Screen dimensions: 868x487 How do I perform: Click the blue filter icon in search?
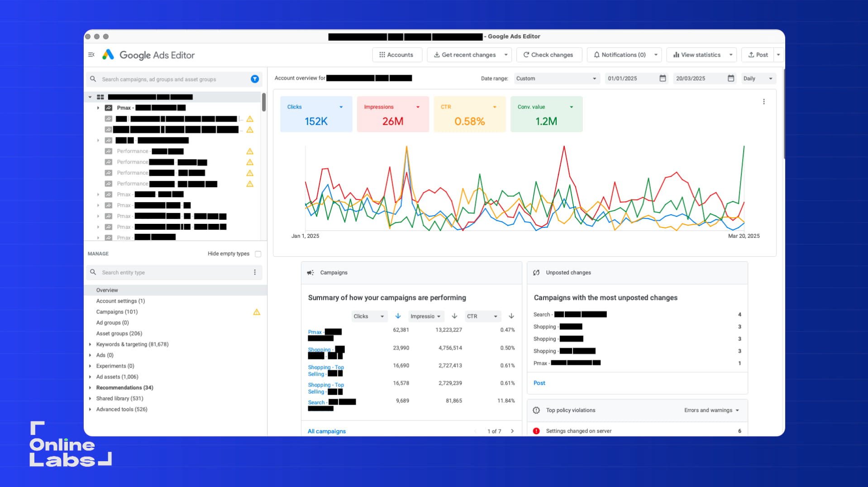(x=255, y=79)
